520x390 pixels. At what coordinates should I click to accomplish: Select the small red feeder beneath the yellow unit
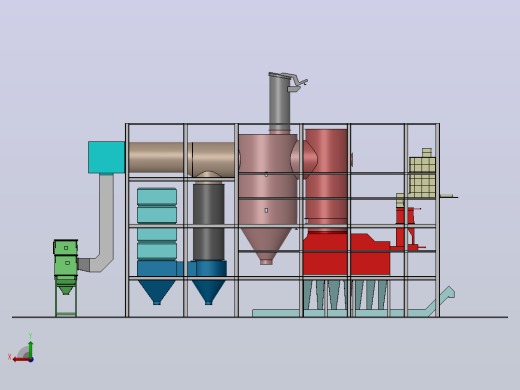pos(406,228)
